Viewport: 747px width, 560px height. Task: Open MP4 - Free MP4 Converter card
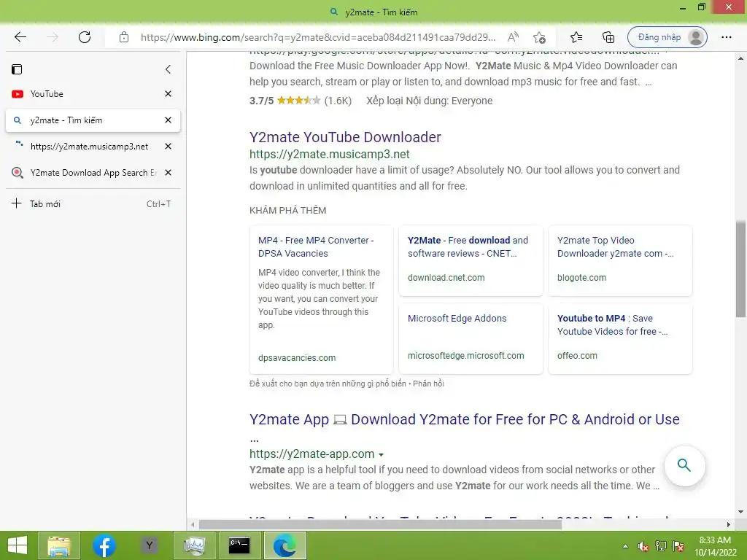(x=321, y=300)
